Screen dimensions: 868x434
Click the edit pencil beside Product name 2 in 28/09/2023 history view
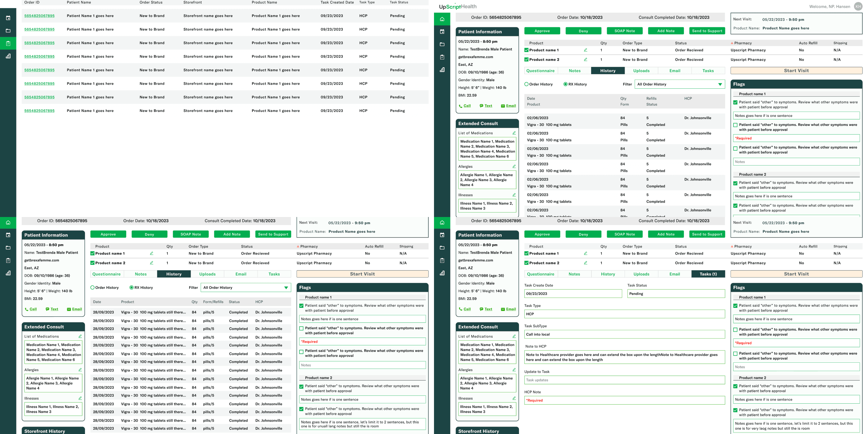click(x=152, y=263)
